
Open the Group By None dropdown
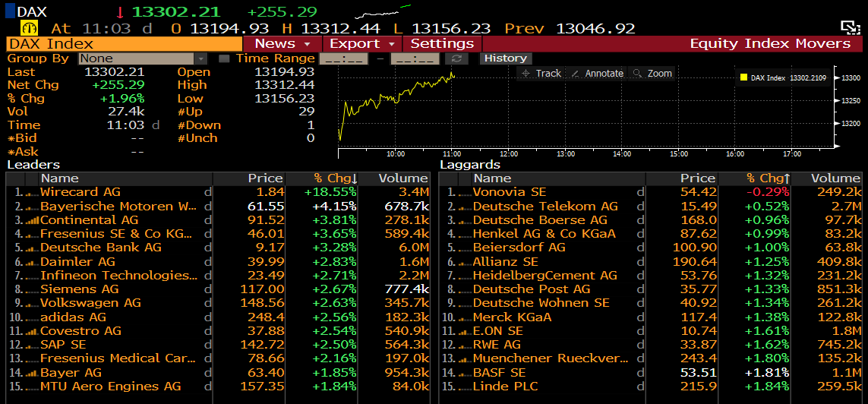(142, 58)
